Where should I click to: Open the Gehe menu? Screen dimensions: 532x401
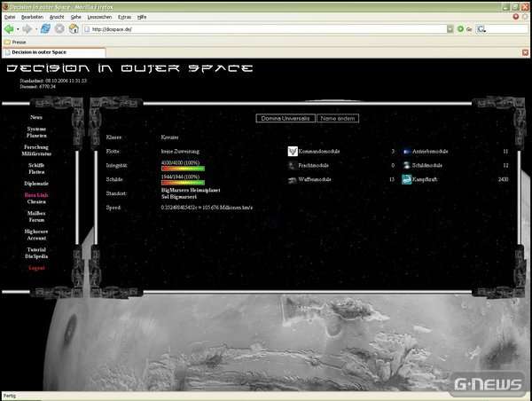(75, 17)
